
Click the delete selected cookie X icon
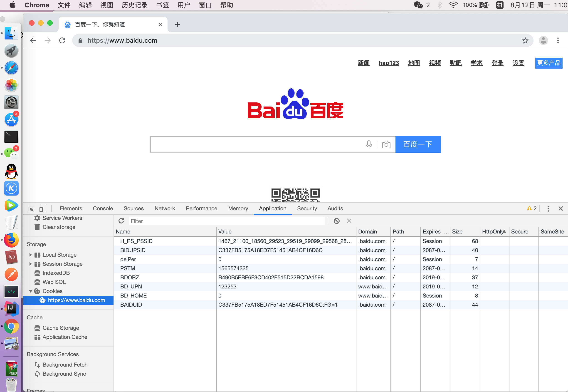click(349, 221)
